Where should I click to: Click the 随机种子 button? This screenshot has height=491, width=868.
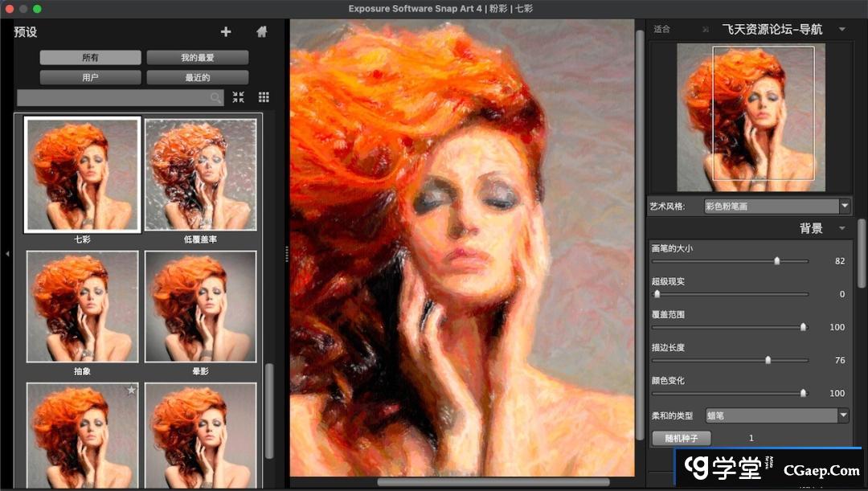click(x=682, y=438)
